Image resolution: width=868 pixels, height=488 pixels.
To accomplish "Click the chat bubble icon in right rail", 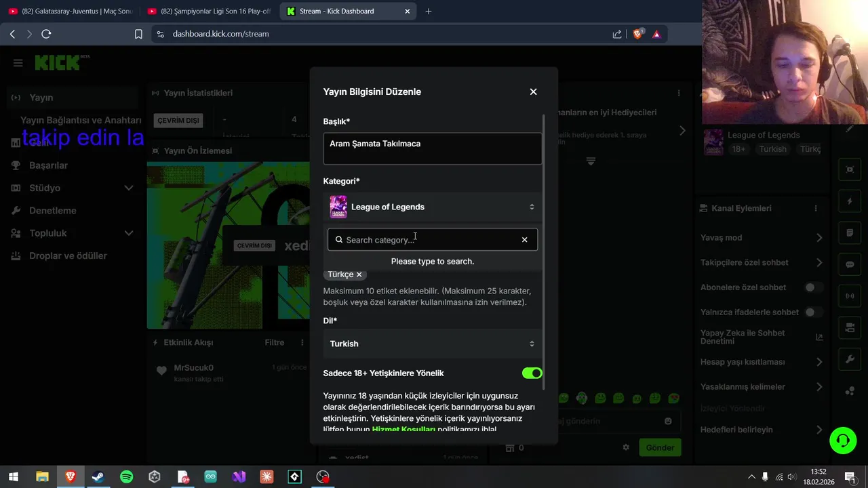I will (850, 264).
